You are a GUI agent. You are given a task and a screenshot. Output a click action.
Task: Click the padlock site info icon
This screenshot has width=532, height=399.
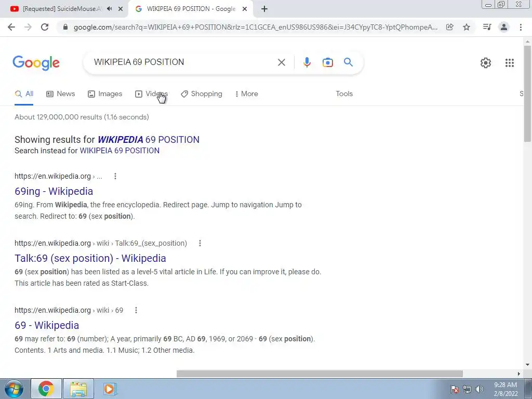pos(65,27)
